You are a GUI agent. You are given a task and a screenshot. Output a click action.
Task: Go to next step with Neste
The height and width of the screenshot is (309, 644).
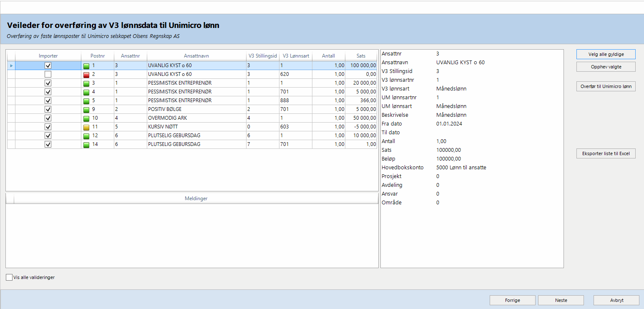pyautogui.click(x=561, y=300)
